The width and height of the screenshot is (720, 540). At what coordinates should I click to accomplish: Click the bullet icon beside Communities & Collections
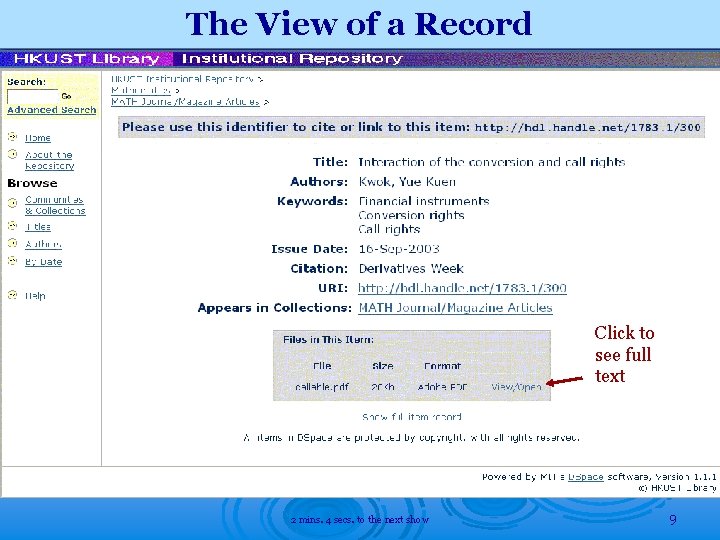tap(12, 202)
